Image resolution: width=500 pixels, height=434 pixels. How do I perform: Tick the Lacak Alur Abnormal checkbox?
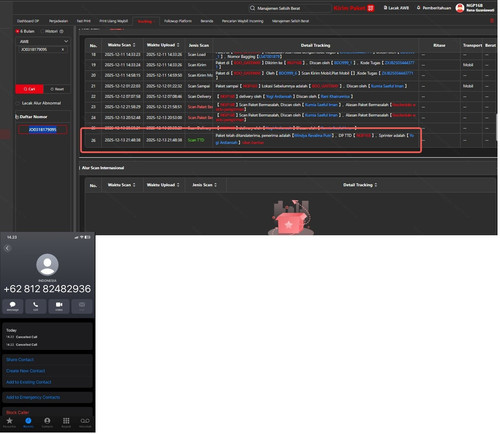click(18, 103)
